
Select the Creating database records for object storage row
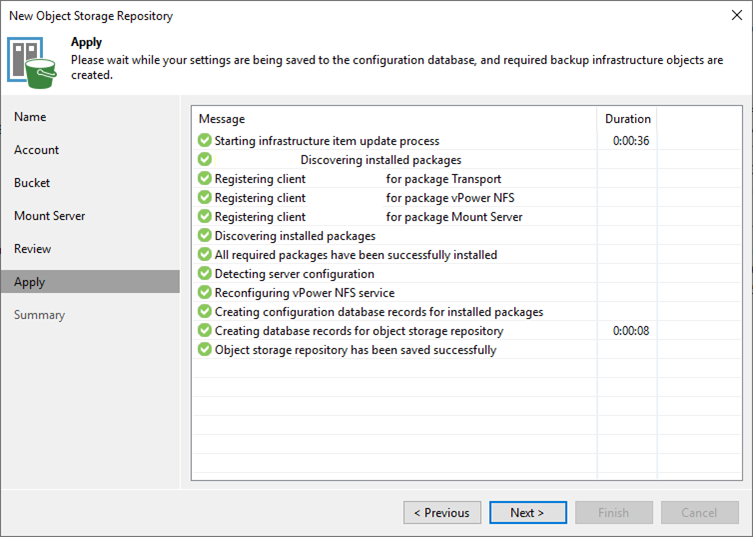tap(359, 331)
